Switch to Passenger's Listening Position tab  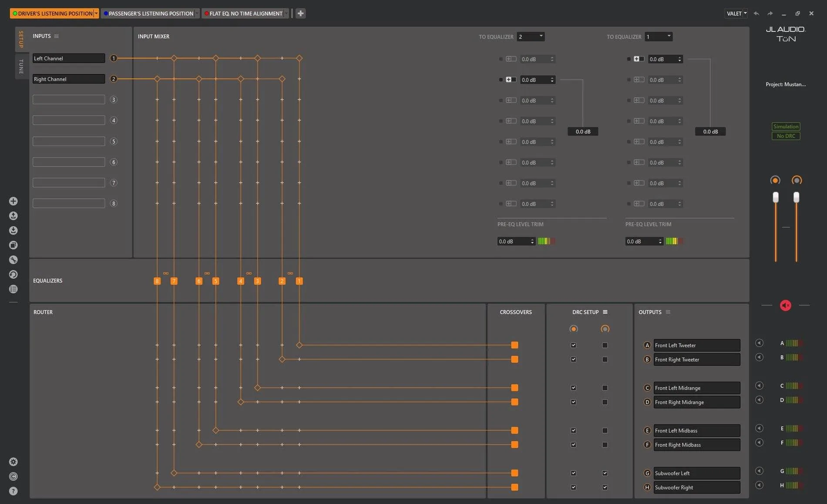(148, 13)
